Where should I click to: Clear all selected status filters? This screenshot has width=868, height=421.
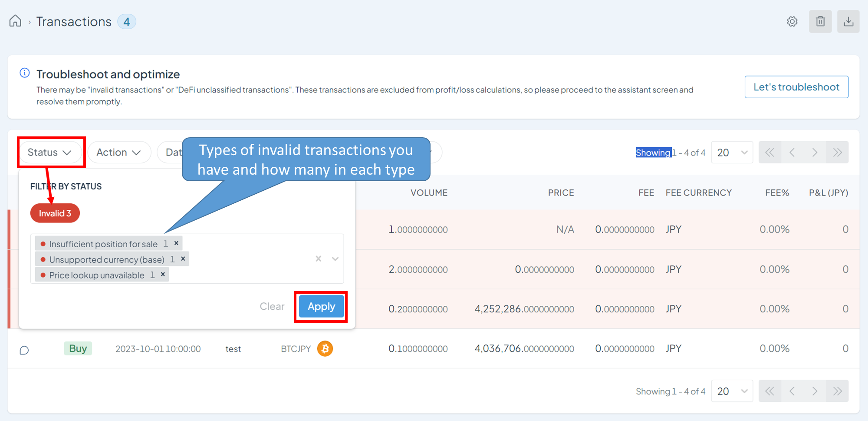click(272, 306)
